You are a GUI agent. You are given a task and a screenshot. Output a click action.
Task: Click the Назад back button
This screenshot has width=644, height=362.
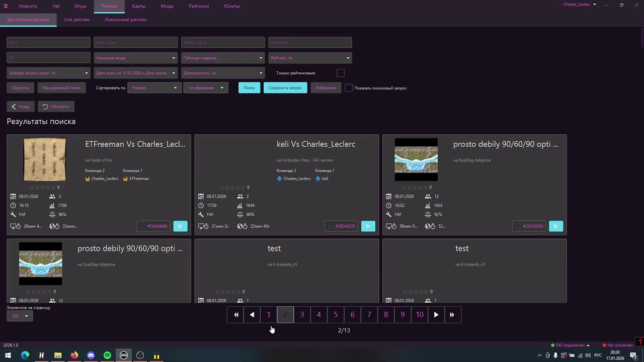click(21, 107)
